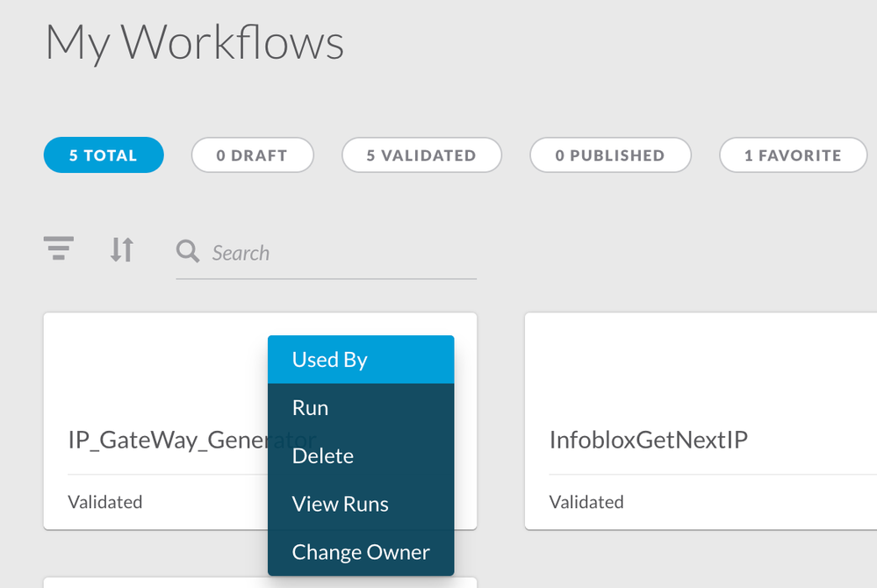Click Validated status on IP_GateWay_Generator card
The height and width of the screenshot is (588, 877).
pyautogui.click(x=105, y=502)
